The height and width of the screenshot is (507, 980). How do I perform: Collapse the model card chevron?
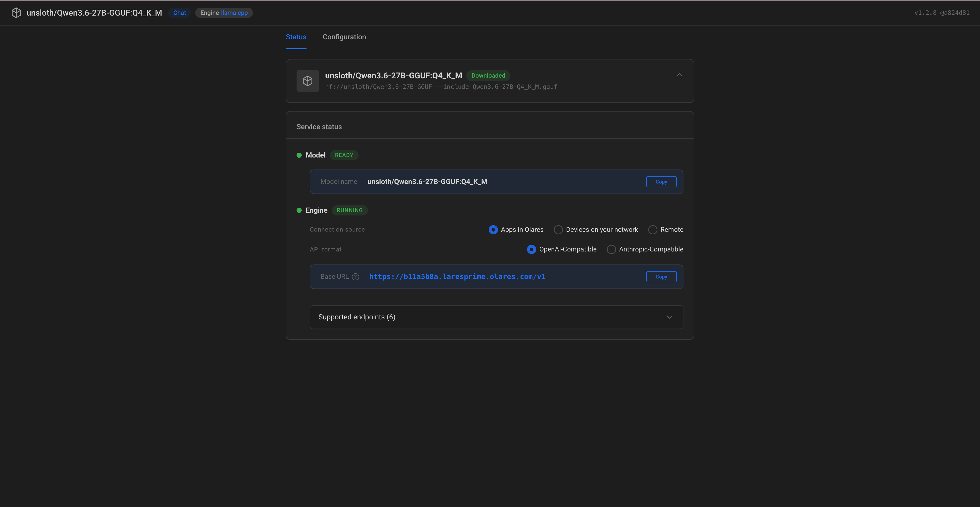click(679, 75)
